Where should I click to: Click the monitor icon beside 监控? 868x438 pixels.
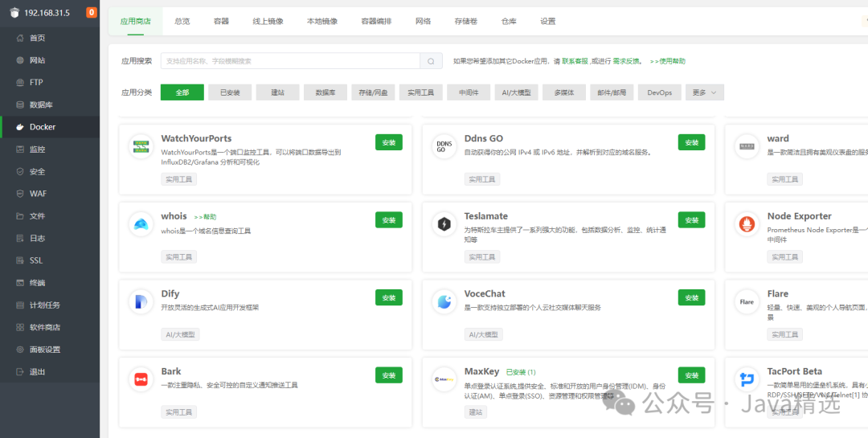(x=20, y=149)
